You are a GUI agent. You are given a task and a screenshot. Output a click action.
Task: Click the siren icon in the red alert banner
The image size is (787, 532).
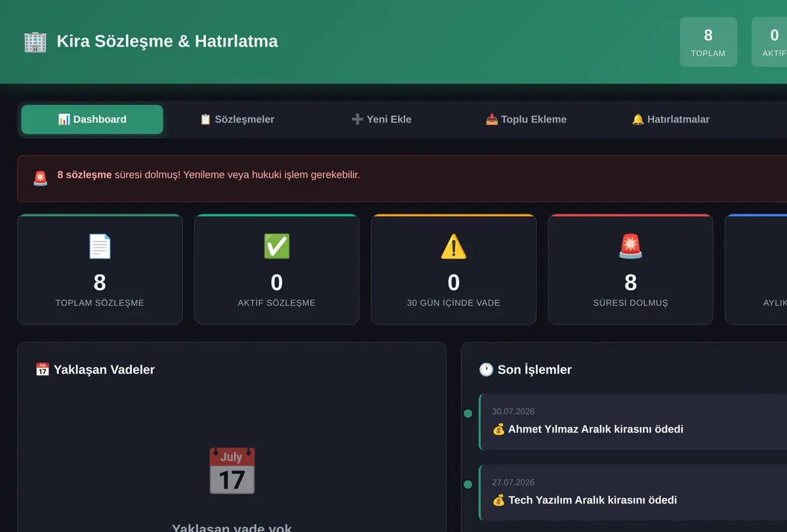(40, 178)
